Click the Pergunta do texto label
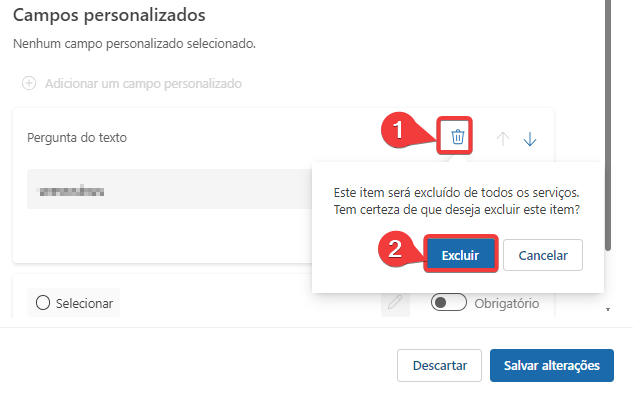Viewport: 633px width, 394px height. click(77, 138)
